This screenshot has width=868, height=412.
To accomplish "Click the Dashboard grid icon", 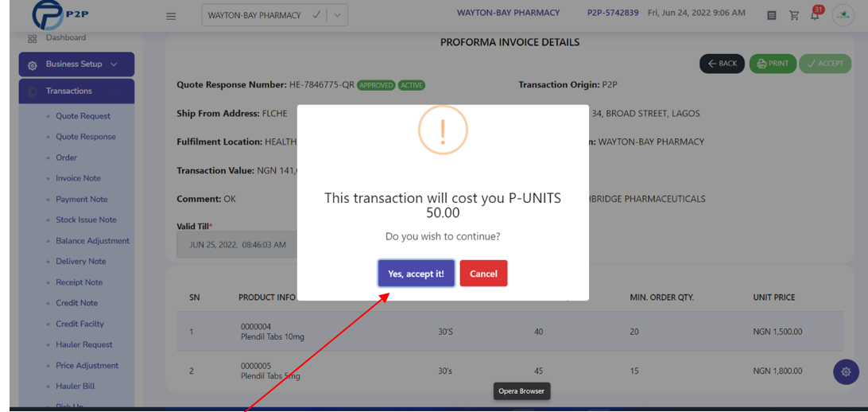I will point(32,38).
